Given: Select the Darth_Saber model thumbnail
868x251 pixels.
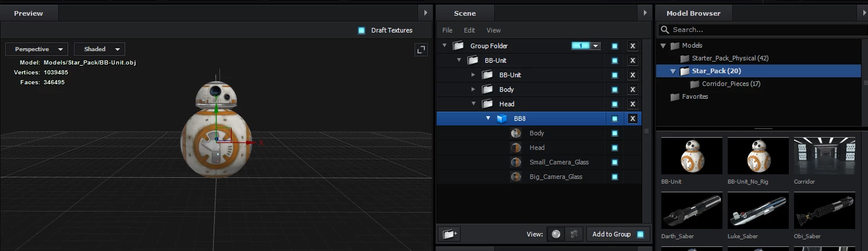Looking at the screenshot, I should click(692, 211).
